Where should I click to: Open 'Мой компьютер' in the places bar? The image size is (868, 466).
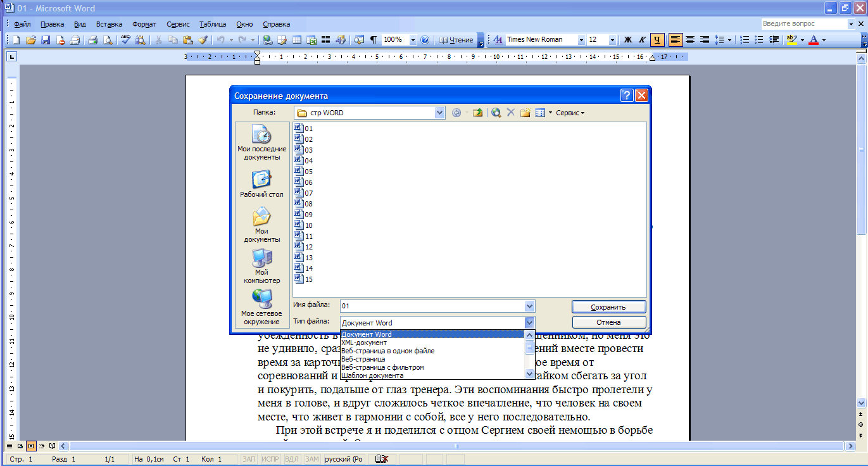pos(262,267)
